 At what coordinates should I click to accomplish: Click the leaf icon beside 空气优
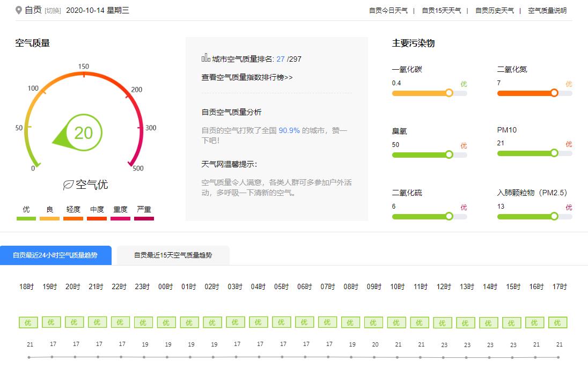(68, 185)
